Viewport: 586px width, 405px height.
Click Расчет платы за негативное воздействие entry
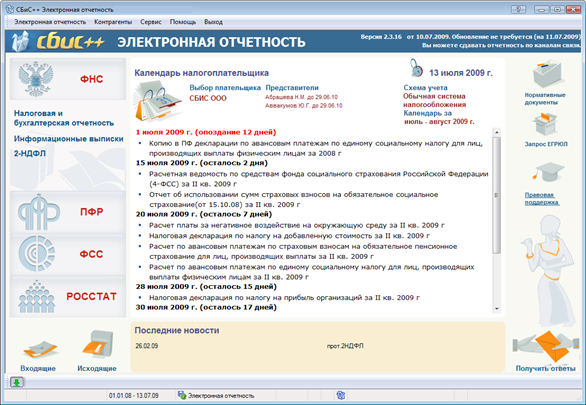(297, 225)
